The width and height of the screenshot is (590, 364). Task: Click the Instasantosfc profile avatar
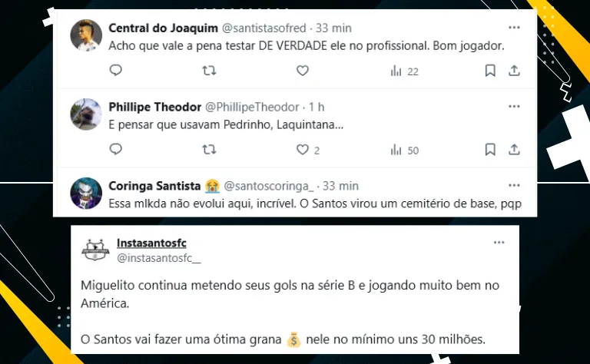tap(94, 250)
